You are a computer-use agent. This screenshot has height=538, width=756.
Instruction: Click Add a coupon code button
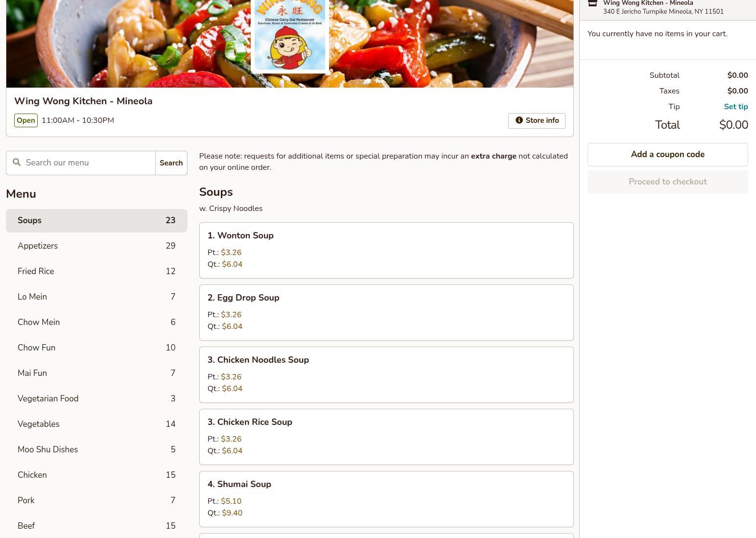tap(668, 155)
